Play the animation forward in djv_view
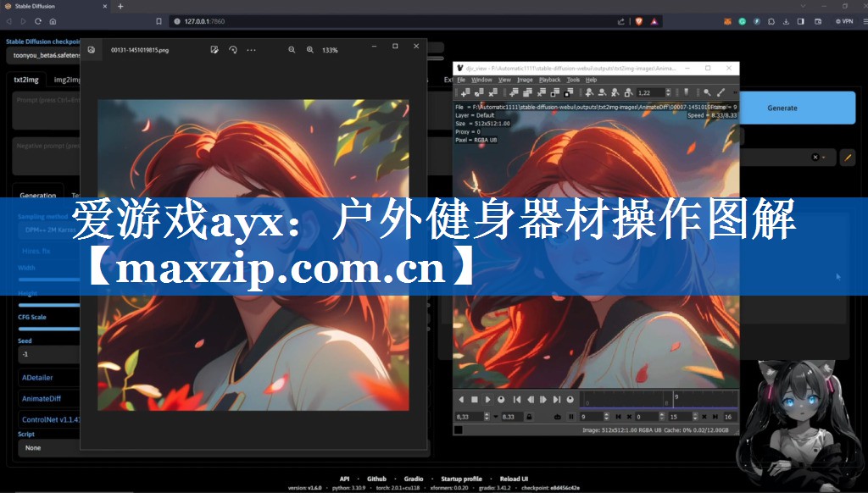 click(x=487, y=400)
